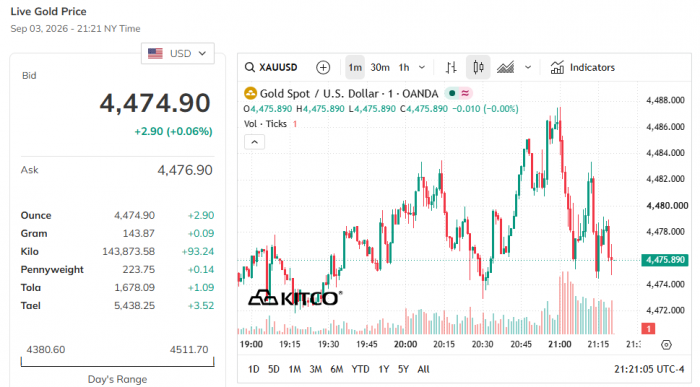This screenshot has width=700, height=387.
Task: Open chart settings gear icon
Action: 666,345
